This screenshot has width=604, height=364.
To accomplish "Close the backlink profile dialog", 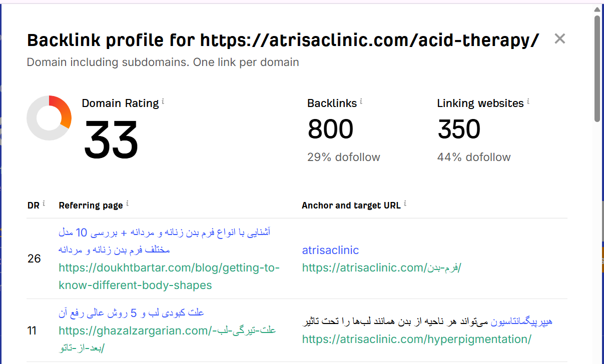I will pos(559,39).
